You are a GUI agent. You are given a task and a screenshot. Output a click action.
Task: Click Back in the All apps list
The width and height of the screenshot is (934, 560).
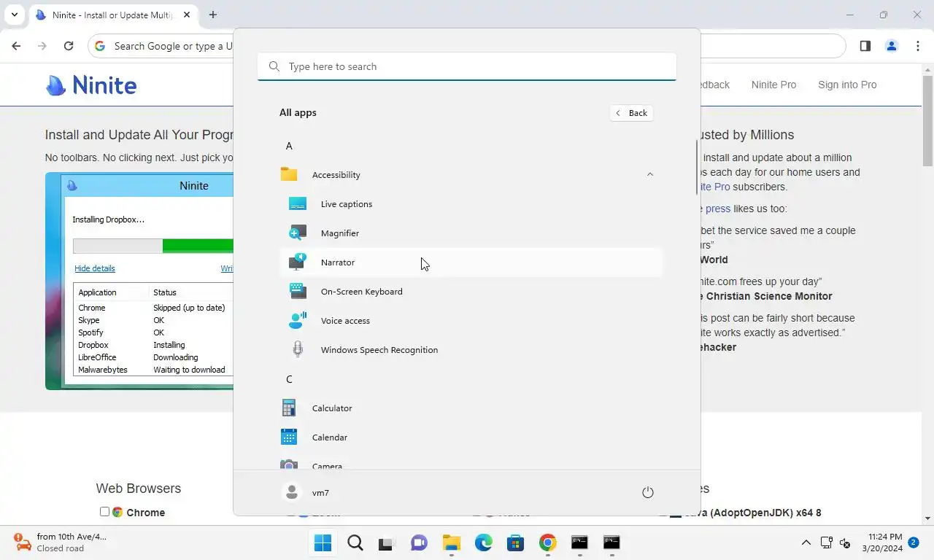click(x=632, y=113)
